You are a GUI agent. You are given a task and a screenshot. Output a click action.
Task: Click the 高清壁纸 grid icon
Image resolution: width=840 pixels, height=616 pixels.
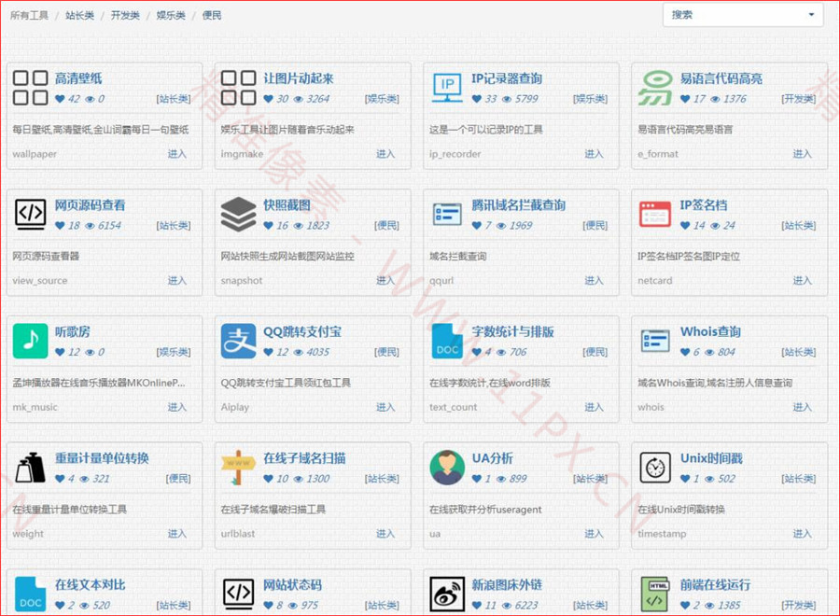[30, 88]
